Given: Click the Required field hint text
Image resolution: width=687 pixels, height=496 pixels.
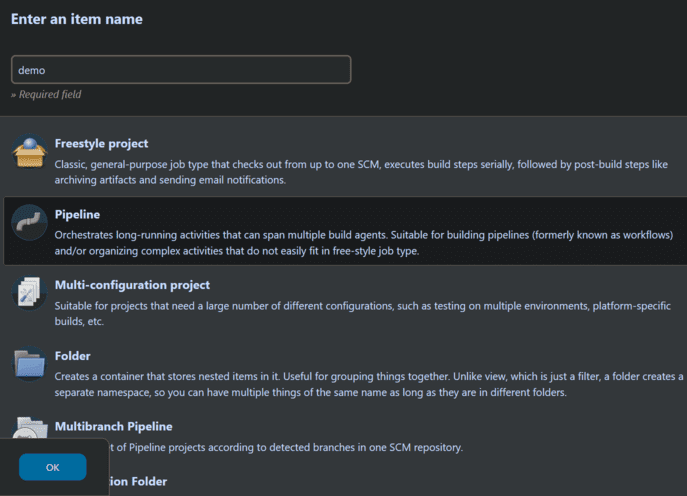Looking at the screenshot, I should pos(46,94).
